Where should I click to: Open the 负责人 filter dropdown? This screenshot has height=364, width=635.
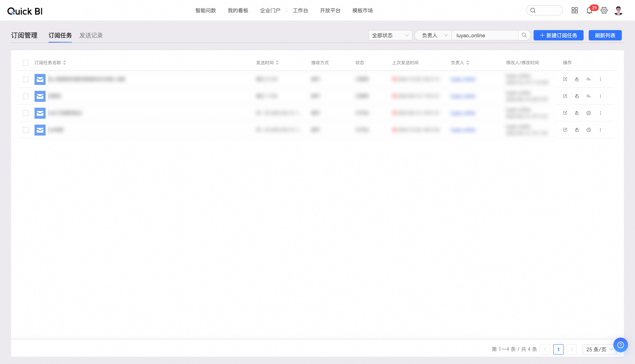[433, 35]
